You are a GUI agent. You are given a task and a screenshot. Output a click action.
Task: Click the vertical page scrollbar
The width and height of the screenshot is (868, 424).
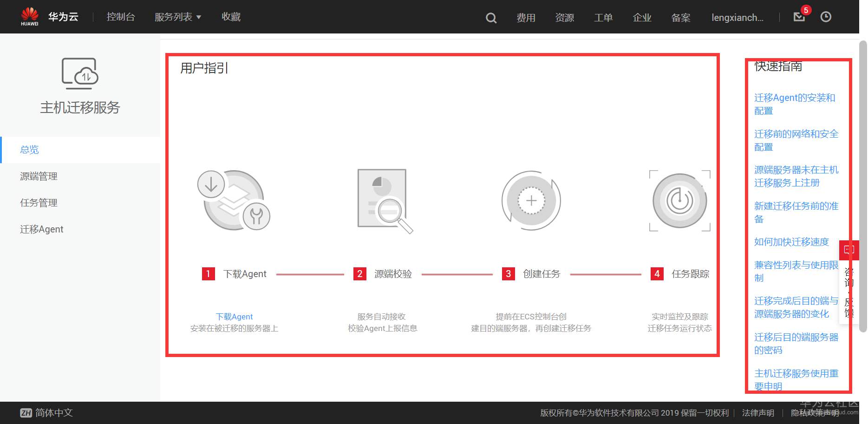point(863,186)
